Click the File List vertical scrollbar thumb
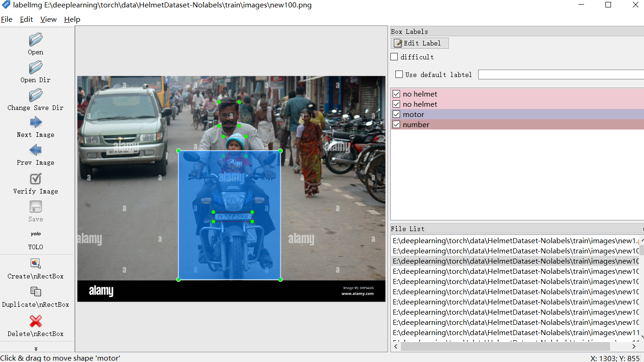644x362 pixels. click(642, 251)
